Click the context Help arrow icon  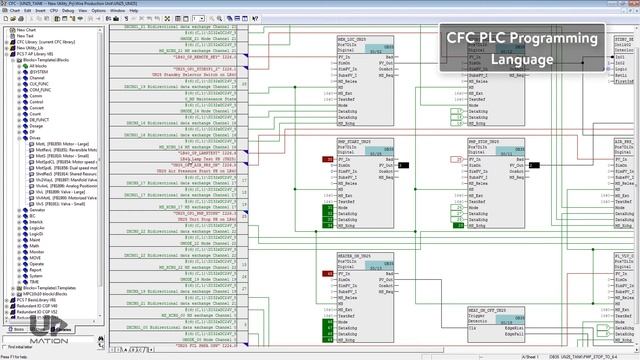255,19
